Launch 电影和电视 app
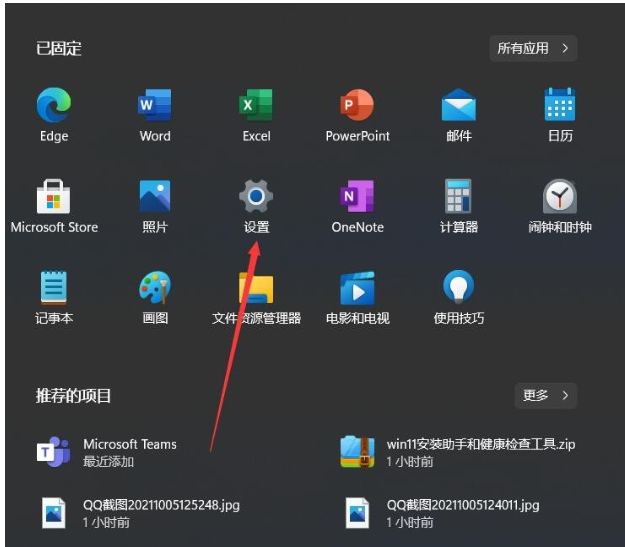625x547 pixels. click(357, 288)
